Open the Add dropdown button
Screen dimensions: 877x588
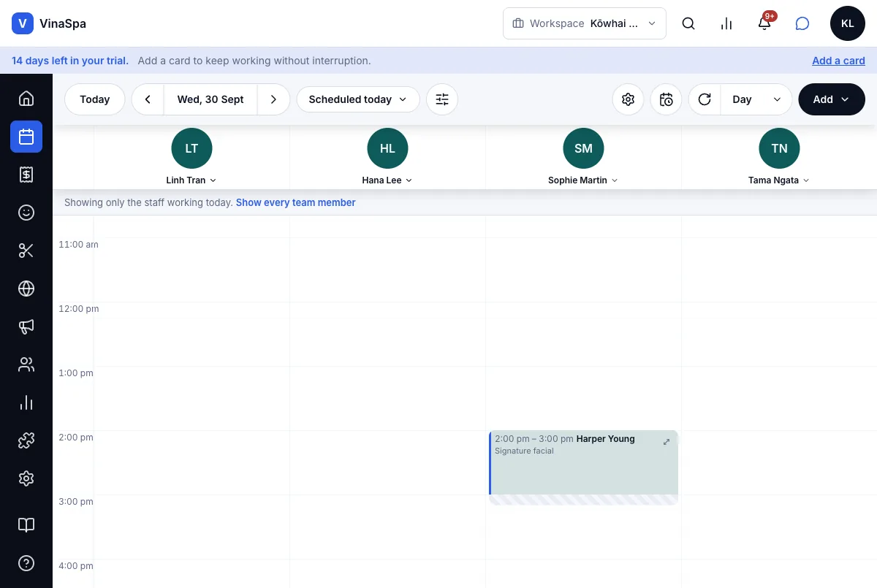(x=832, y=99)
